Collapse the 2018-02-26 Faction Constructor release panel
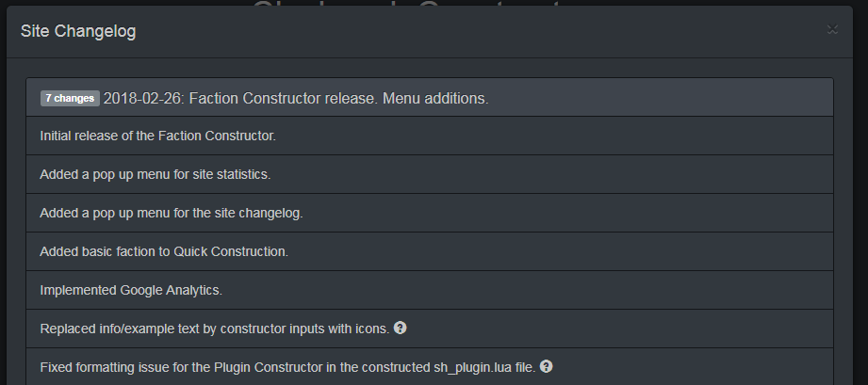 coord(296,98)
